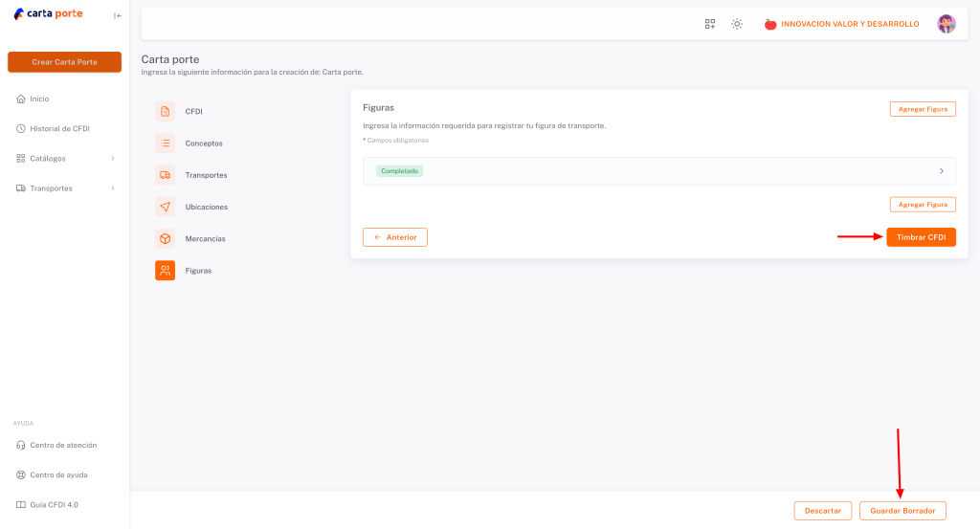980x529 pixels.
Task: Open Historial de CFDI menu item
Action: pyautogui.click(x=60, y=128)
